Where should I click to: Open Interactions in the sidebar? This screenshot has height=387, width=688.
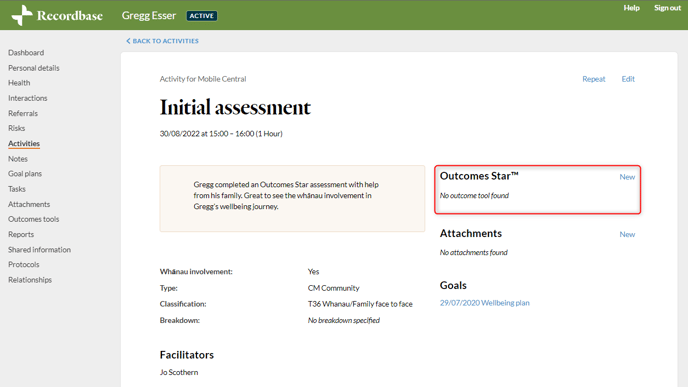(x=28, y=98)
